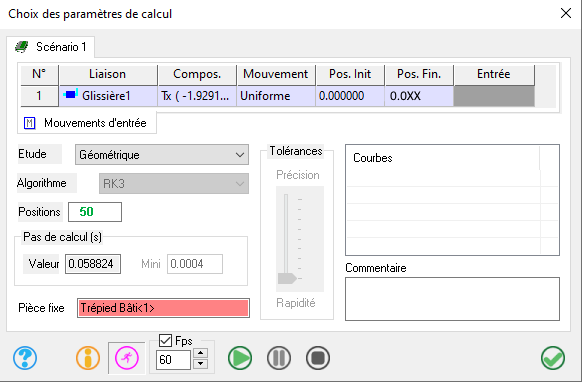Decrease Fps value with down arrow
The image size is (582, 382).
[200, 363]
